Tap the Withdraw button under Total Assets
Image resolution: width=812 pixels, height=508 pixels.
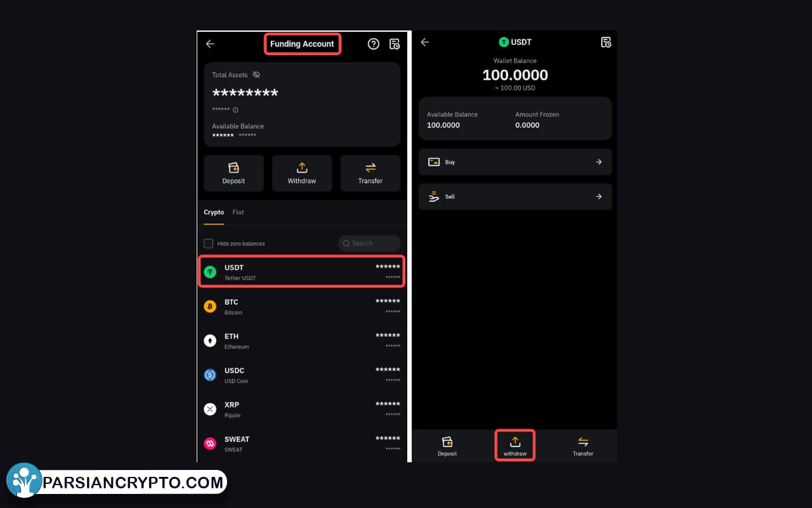point(302,173)
